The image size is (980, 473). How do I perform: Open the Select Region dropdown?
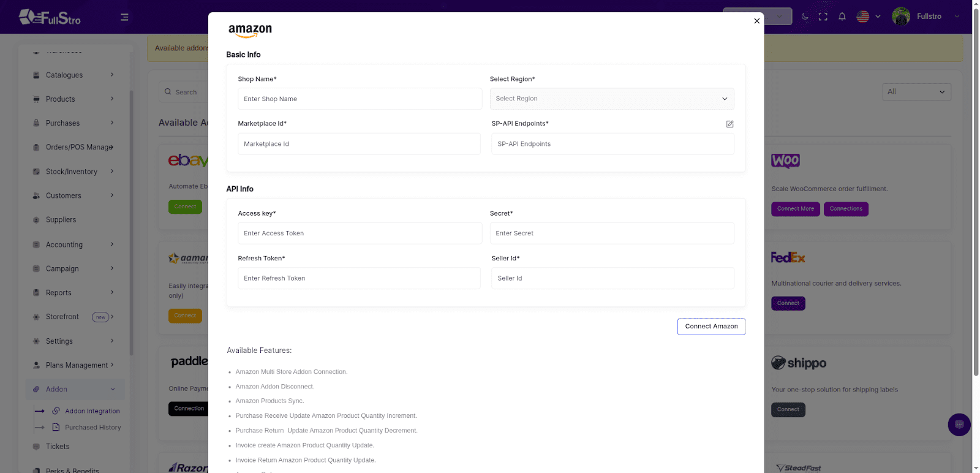click(612, 99)
